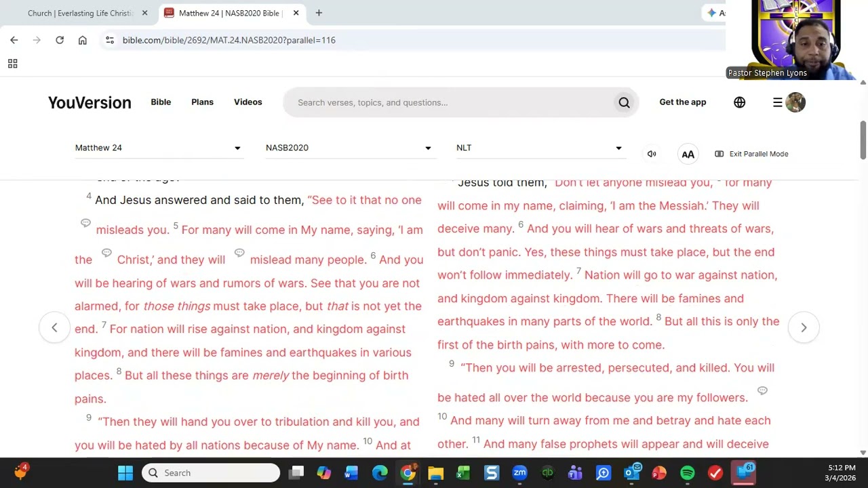Open Spotify from taskbar
The width and height of the screenshot is (868, 488).
click(687, 472)
